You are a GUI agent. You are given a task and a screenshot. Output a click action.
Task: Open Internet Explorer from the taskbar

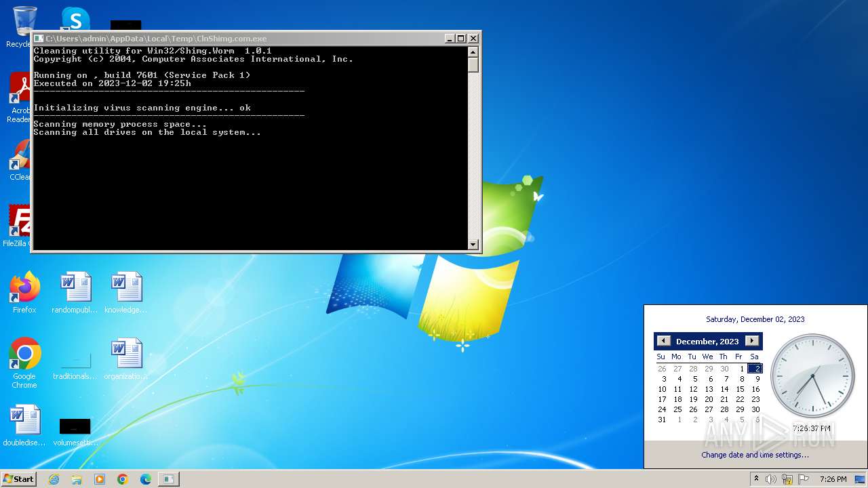coord(54,479)
